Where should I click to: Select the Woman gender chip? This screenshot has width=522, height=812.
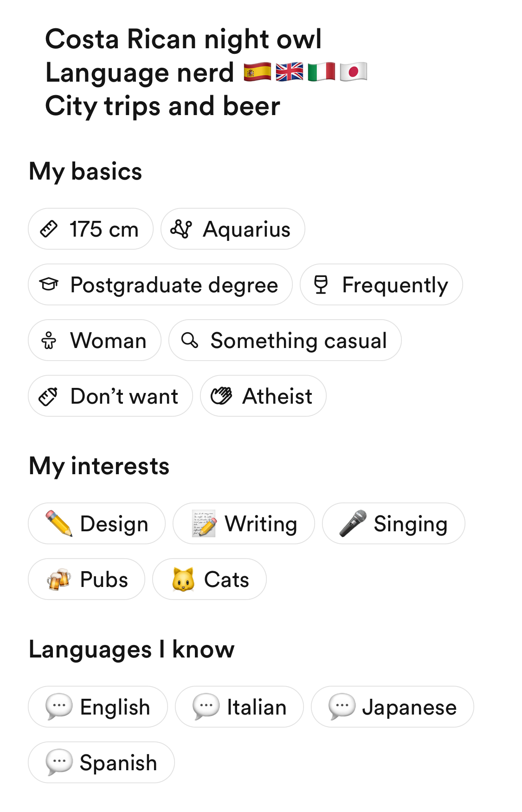[95, 340]
